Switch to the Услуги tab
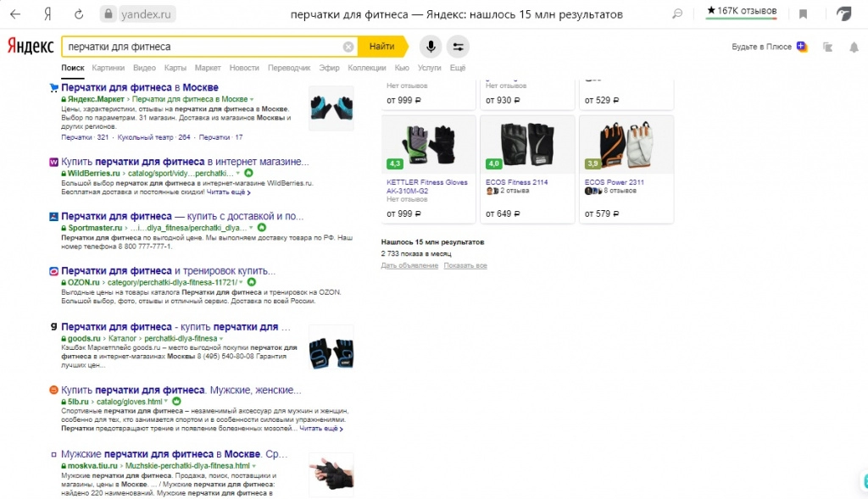The image size is (868, 499). (x=429, y=68)
